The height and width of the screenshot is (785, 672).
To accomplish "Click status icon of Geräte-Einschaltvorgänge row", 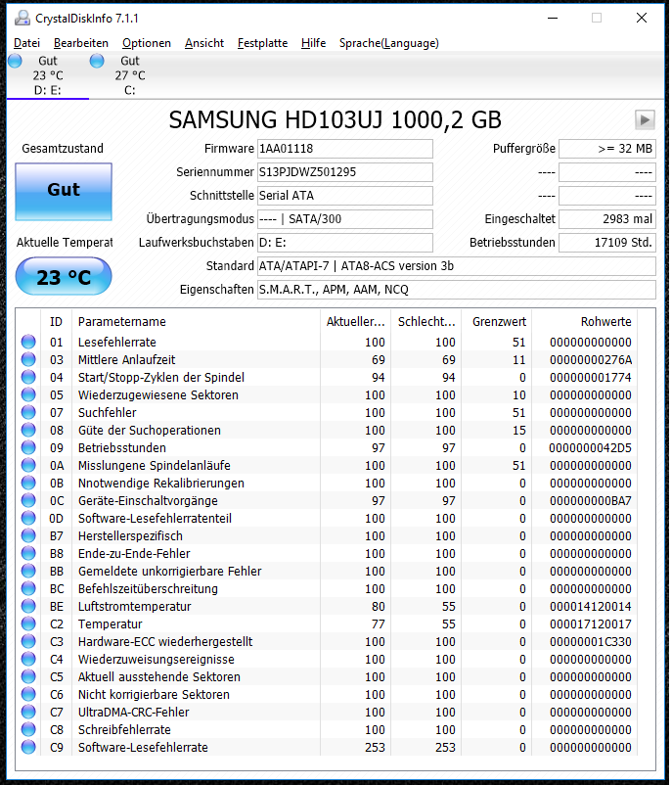I will click(28, 500).
